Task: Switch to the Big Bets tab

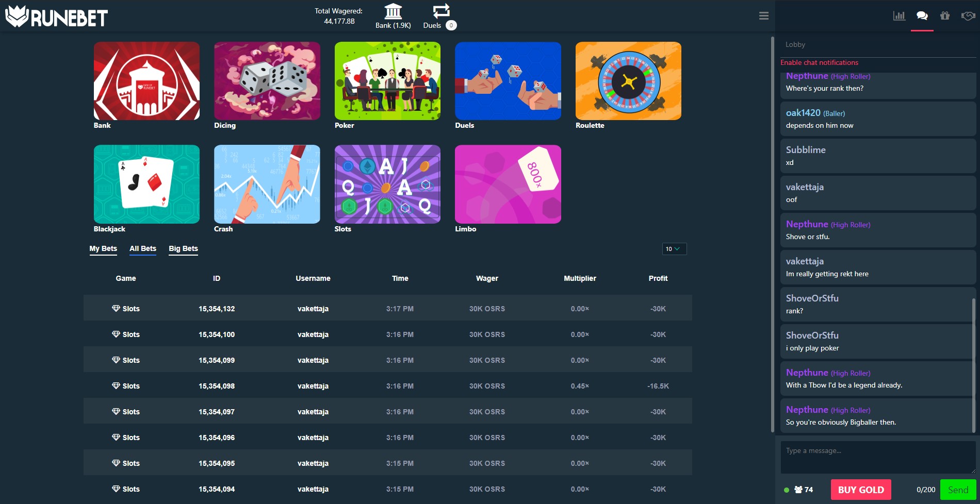Action: 183,248
